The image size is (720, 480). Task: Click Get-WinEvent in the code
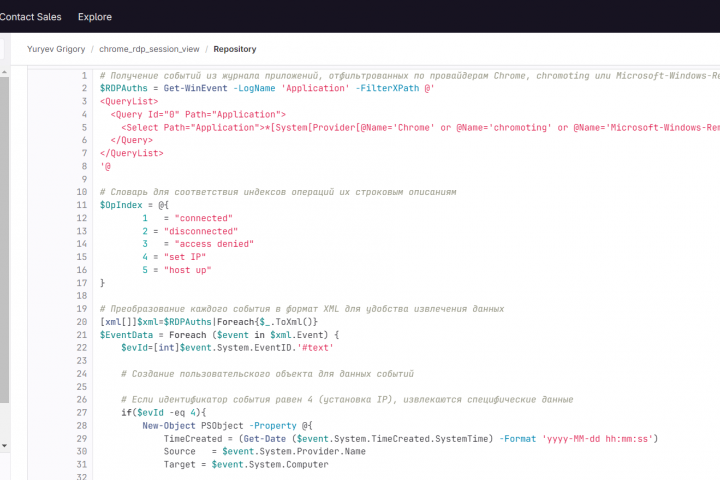point(195,88)
